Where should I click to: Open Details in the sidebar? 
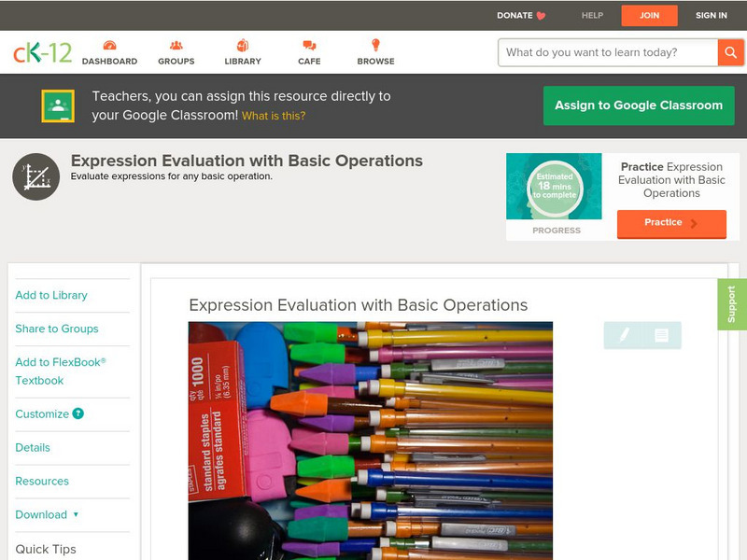[33, 448]
